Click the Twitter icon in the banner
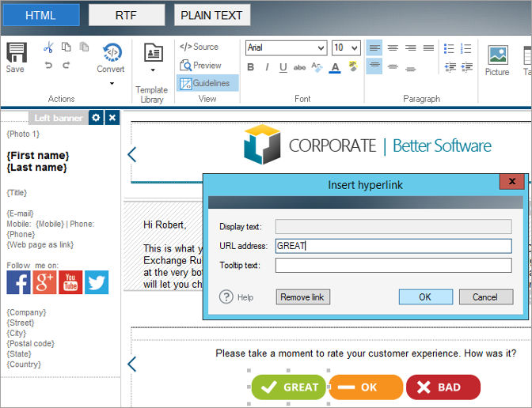 coord(97,282)
